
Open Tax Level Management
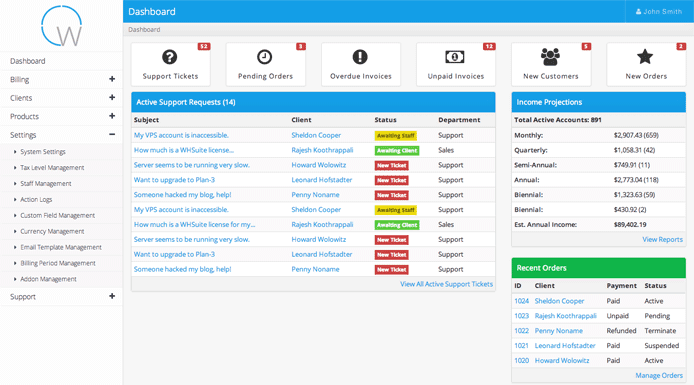(x=52, y=168)
